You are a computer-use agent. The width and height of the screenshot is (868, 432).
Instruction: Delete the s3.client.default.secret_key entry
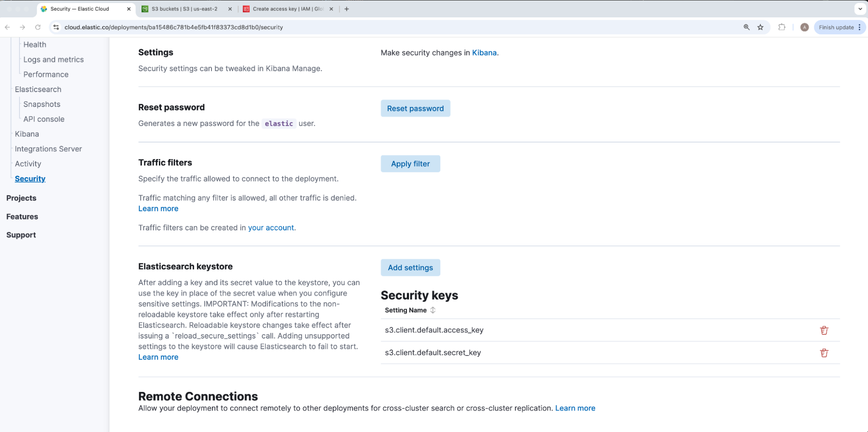[824, 353]
